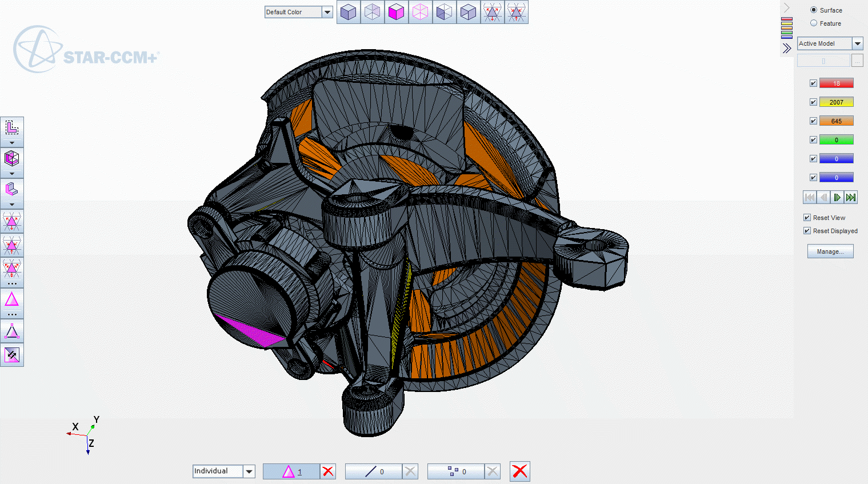The width and height of the screenshot is (868, 484).
Task: Click the large red X clear-all button
Action: (x=519, y=471)
